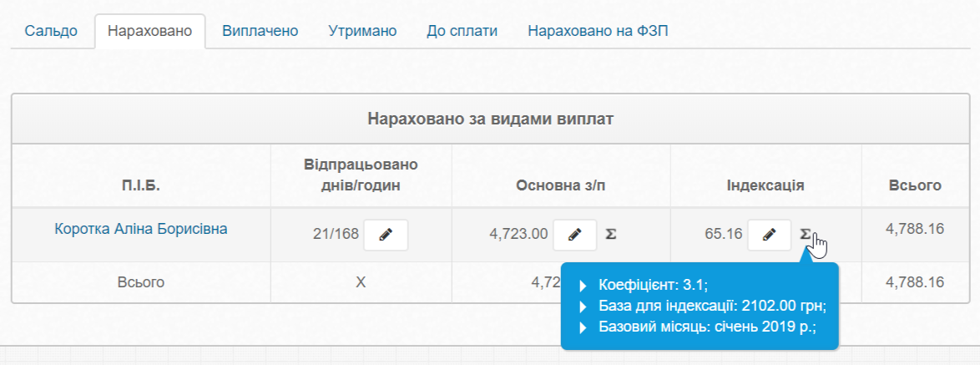Switch to Нараховано на ФЗП tab
980x365 pixels.
click(598, 32)
